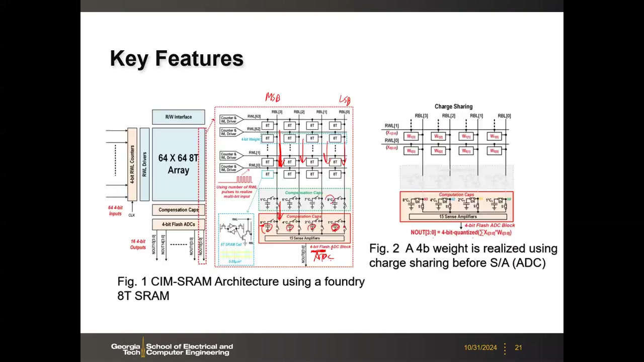Select the "Charge Sharing" heading in Fig. 2
Screen dimensions: 644x362
pos(453,107)
